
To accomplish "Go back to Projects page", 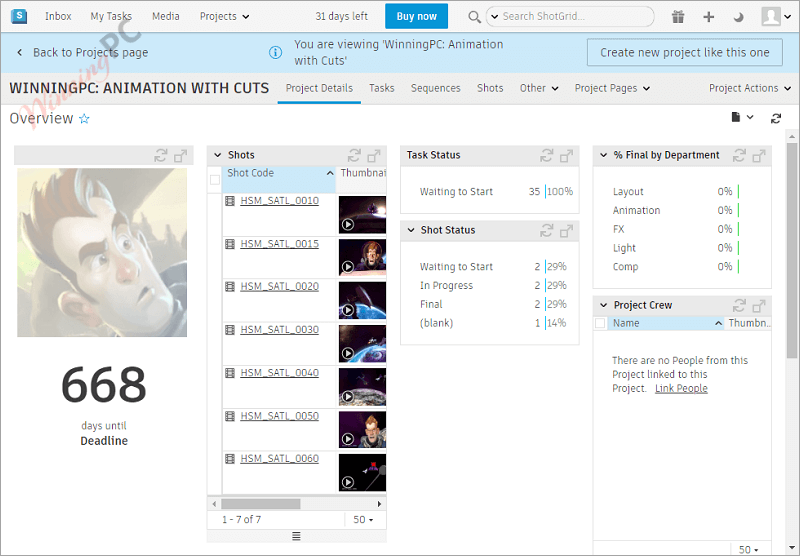I will click(83, 52).
